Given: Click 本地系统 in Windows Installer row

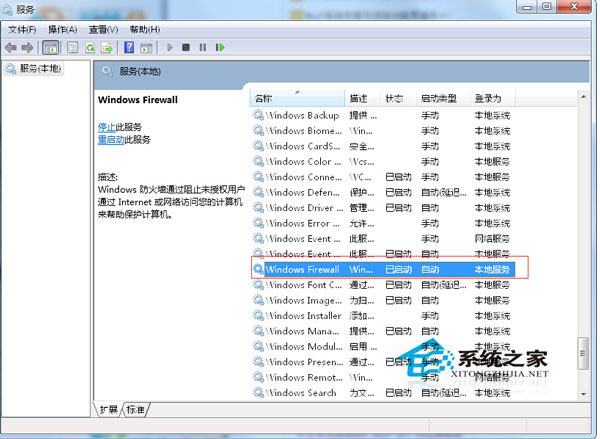Looking at the screenshot, I should pyautogui.click(x=492, y=316).
